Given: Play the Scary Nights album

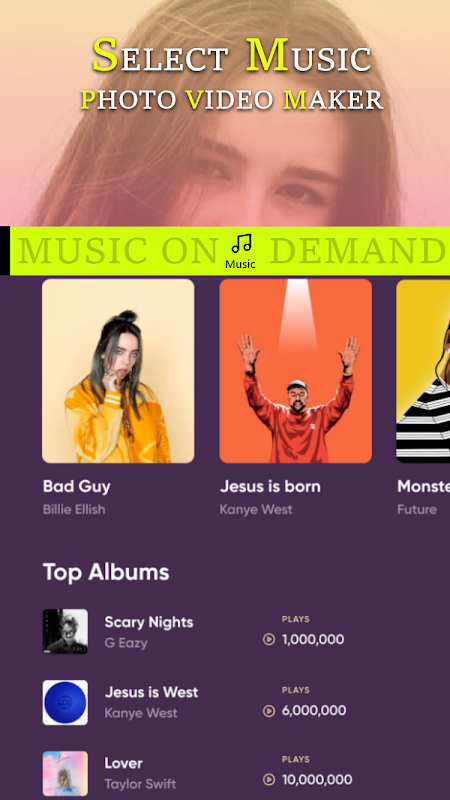Looking at the screenshot, I should point(269,639).
